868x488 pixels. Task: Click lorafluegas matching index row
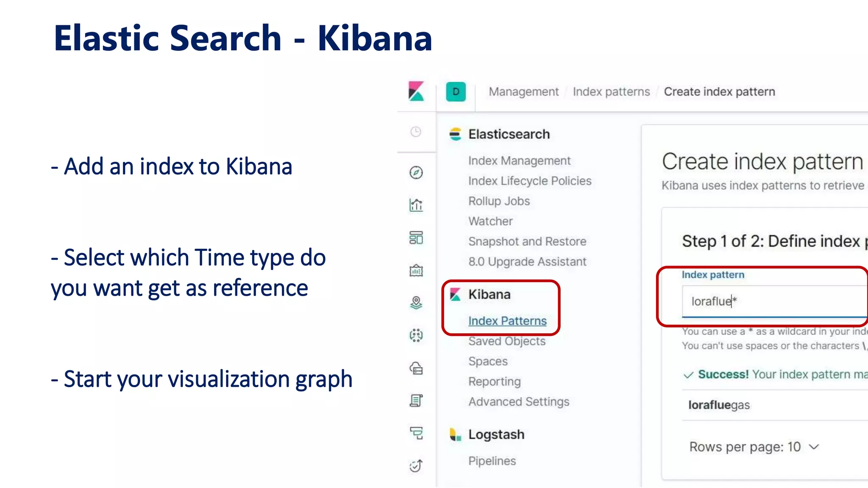[775, 405]
